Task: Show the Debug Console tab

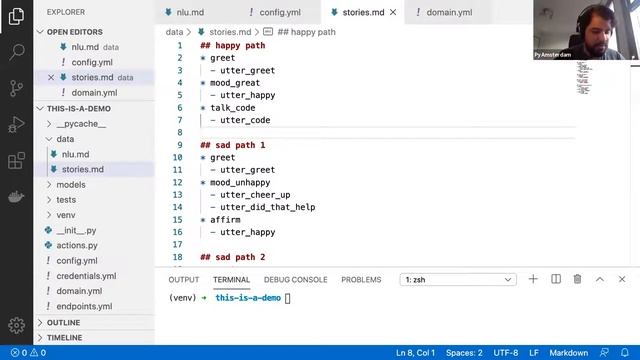Action: tap(296, 280)
